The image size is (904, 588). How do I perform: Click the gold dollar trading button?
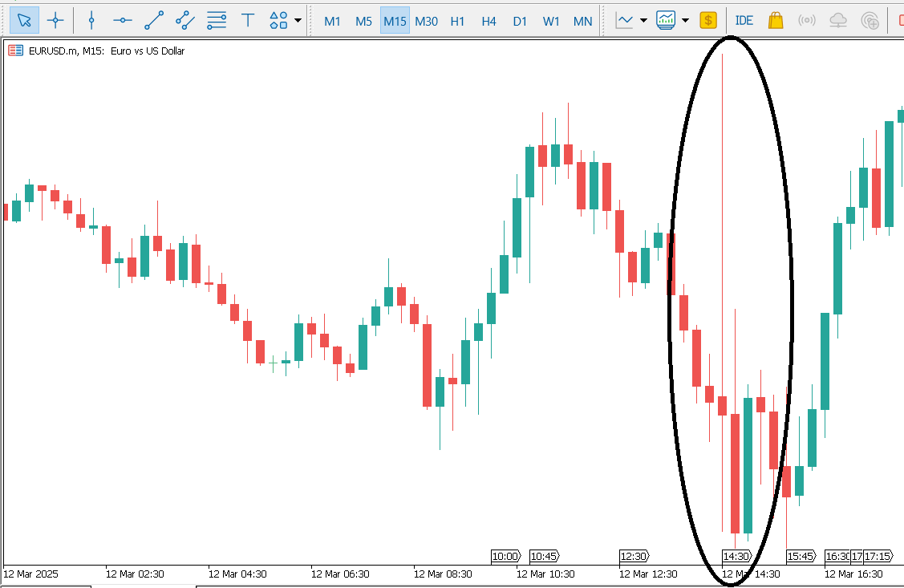click(x=708, y=20)
